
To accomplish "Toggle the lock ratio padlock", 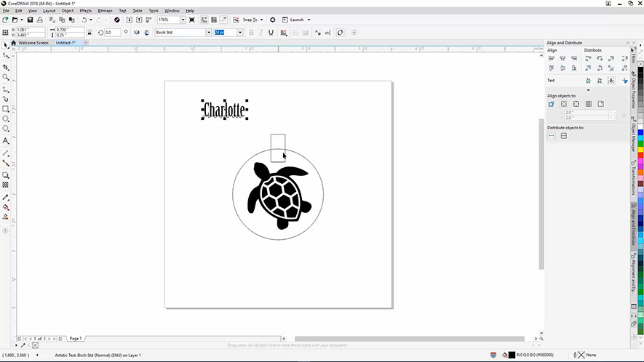I will pos(90,33).
